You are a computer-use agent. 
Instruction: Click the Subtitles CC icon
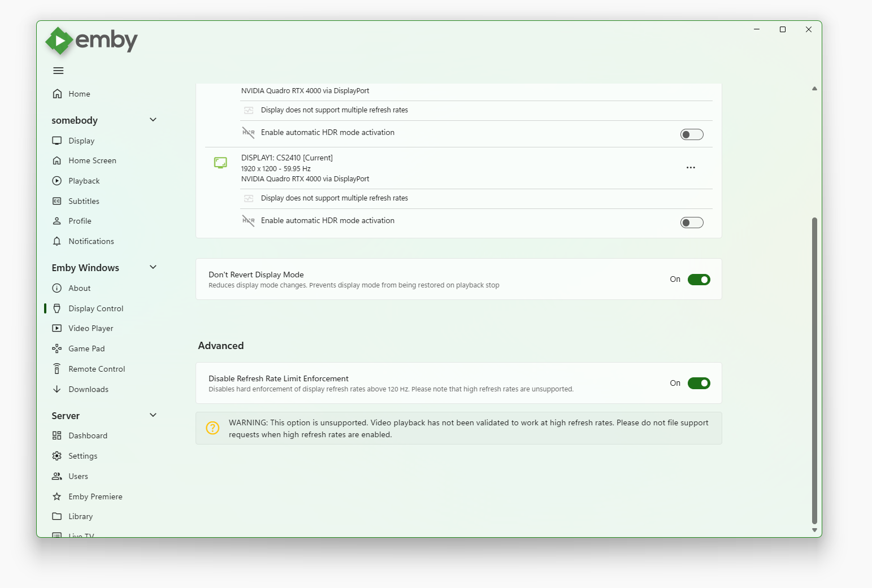57,201
